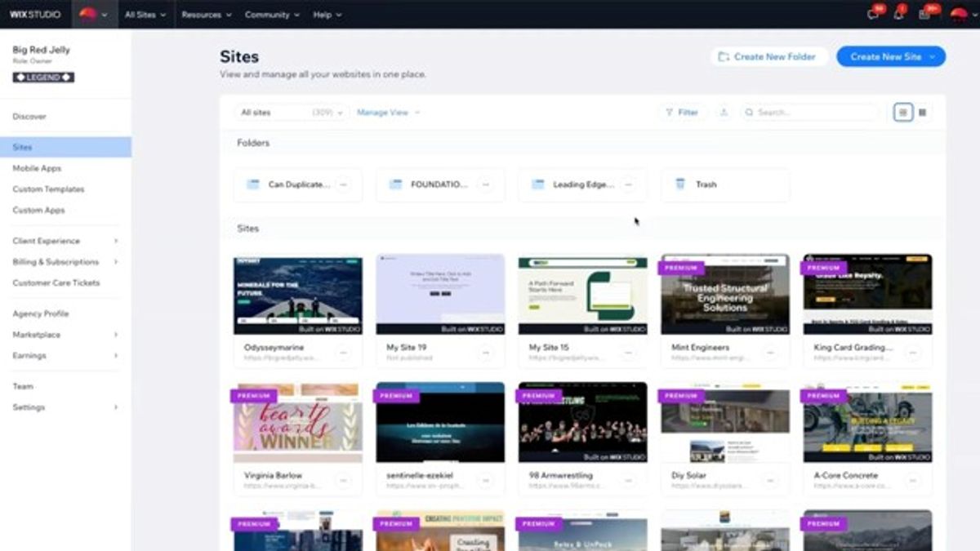Open more actions for Diy Solar site

770,481
